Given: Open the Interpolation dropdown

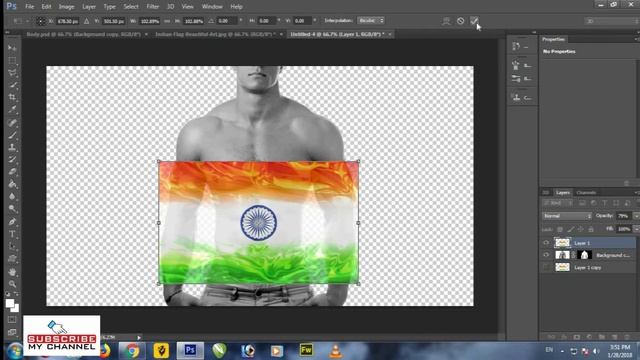Looking at the screenshot, I should click(x=371, y=20).
